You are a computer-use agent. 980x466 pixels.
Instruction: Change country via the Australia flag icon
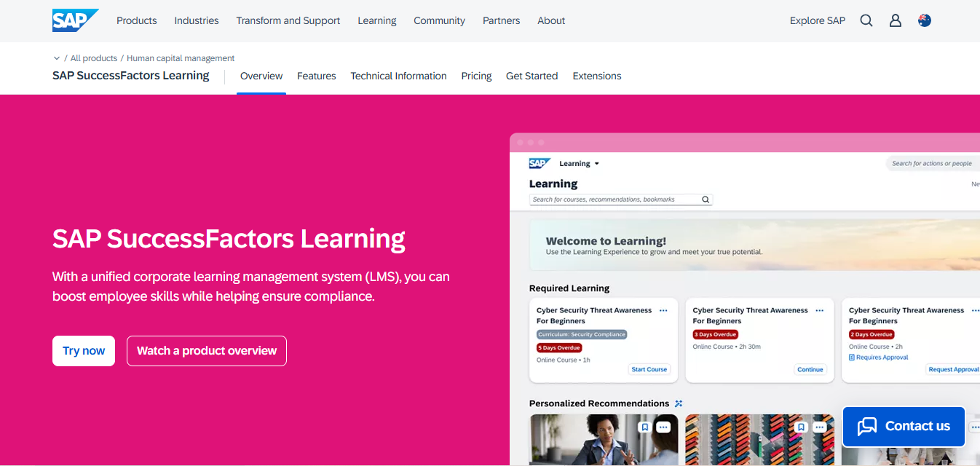point(925,20)
